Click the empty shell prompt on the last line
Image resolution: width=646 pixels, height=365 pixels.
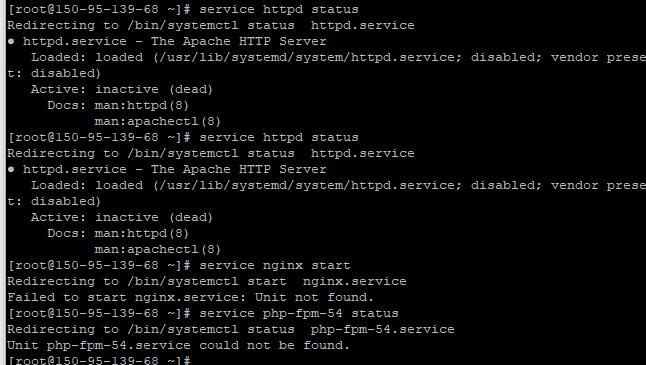click(99, 360)
